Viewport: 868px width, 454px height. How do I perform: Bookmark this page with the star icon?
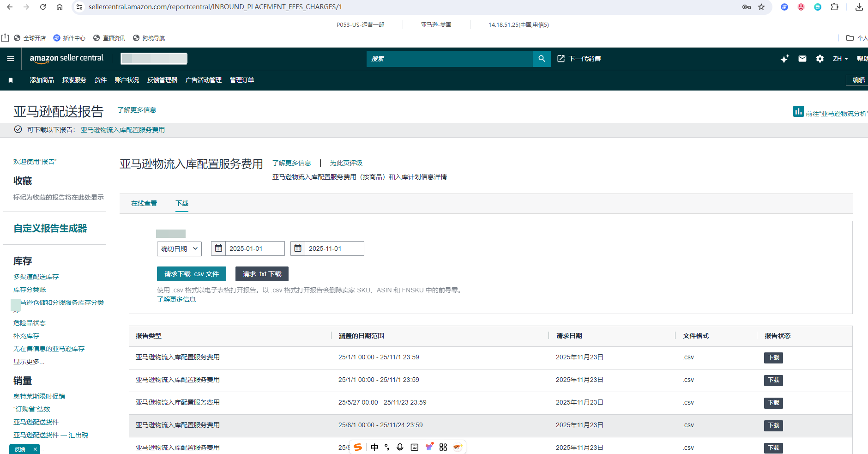761,7
